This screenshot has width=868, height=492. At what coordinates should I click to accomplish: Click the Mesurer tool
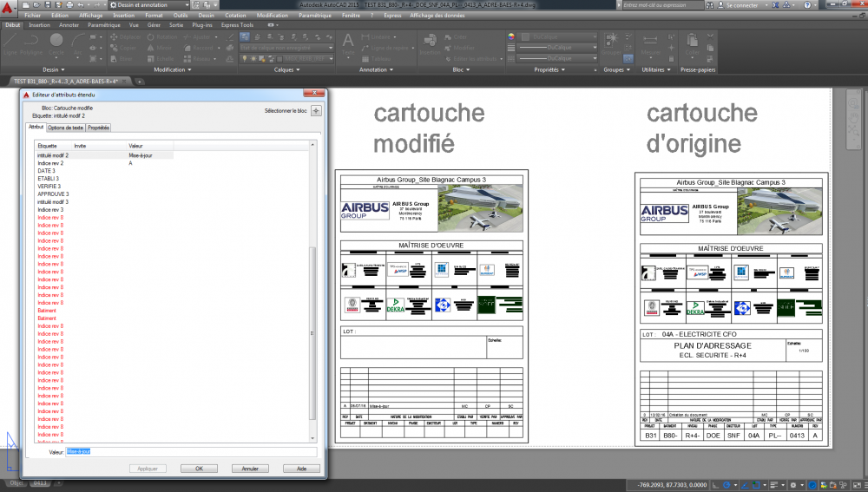(650, 44)
